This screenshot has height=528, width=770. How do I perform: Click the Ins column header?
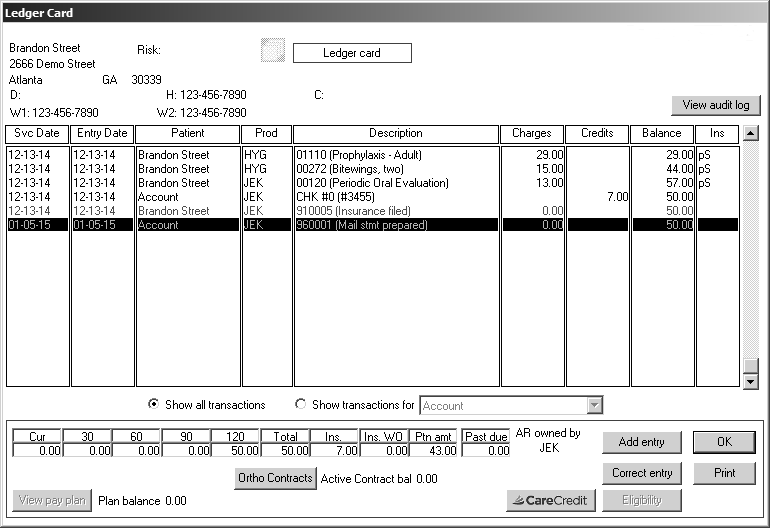[x=717, y=134]
